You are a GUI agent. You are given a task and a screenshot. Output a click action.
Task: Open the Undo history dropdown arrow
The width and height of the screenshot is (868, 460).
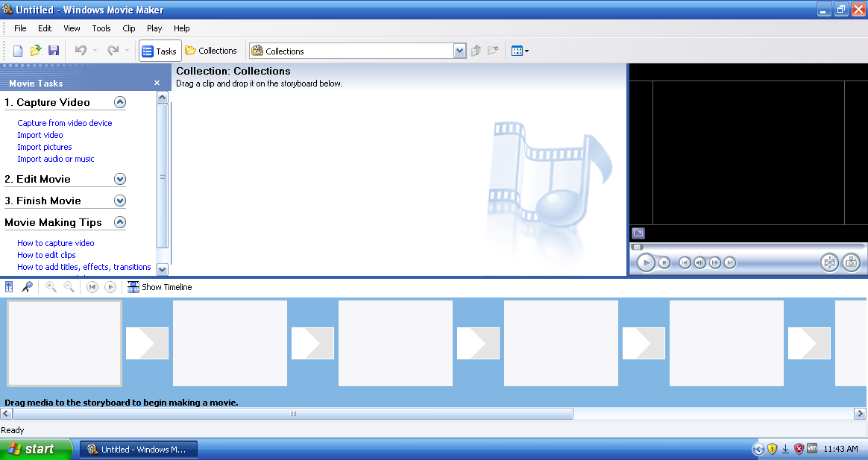coord(95,51)
